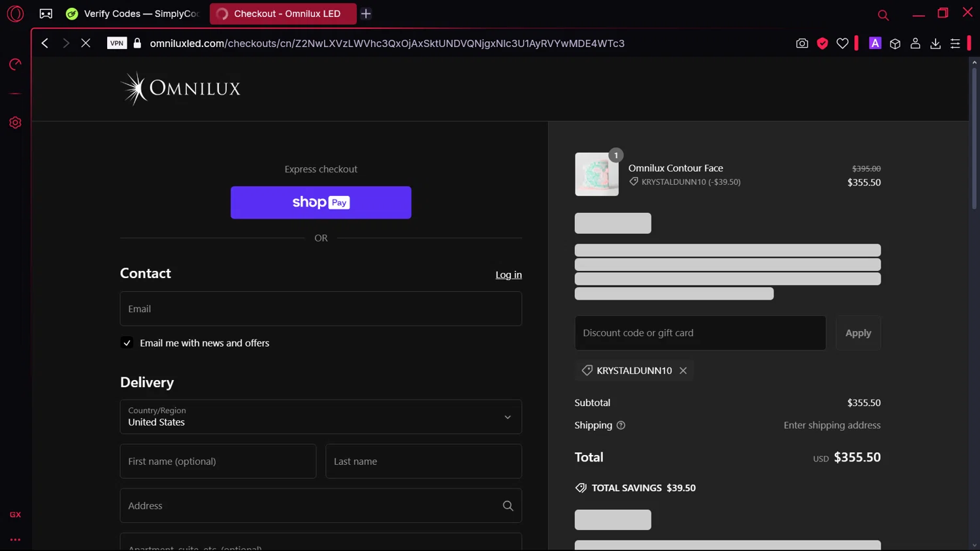
Task: Expand the Country/Region dropdown
Action: [x=321, y=417]
